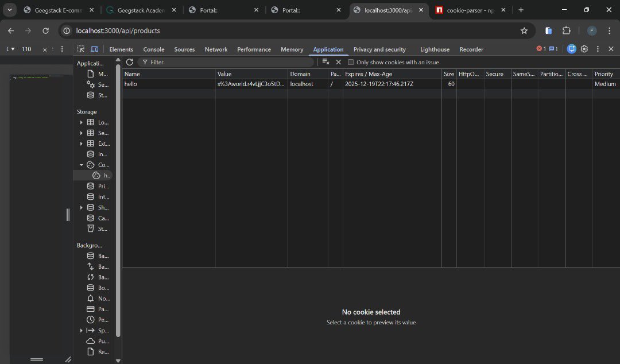
Task: Clear all cookies using the X toolbar icon
Action: click(x=338, y=61)
